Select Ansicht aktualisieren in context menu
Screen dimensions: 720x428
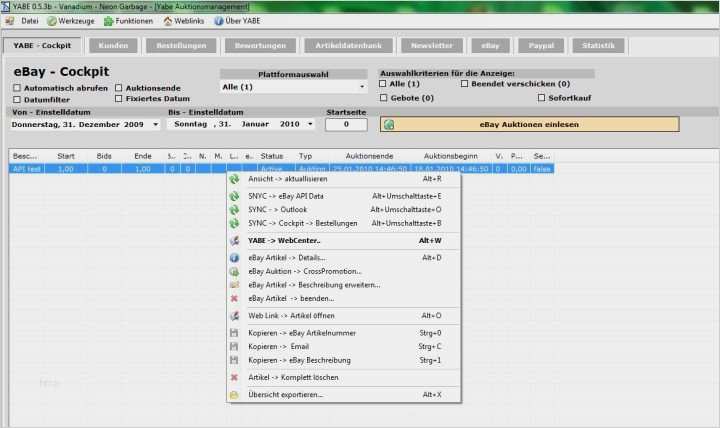(344, 179)
